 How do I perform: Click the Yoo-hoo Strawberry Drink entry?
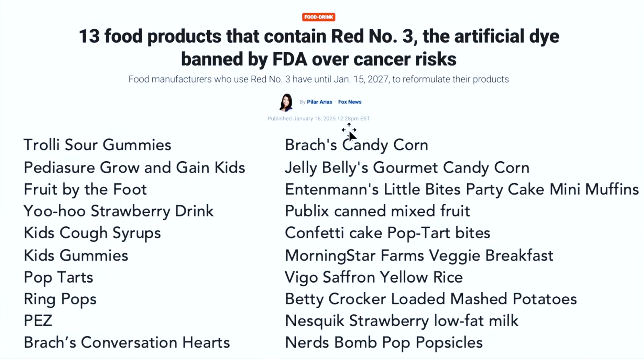pyautogui.click(x=119, y=211)
